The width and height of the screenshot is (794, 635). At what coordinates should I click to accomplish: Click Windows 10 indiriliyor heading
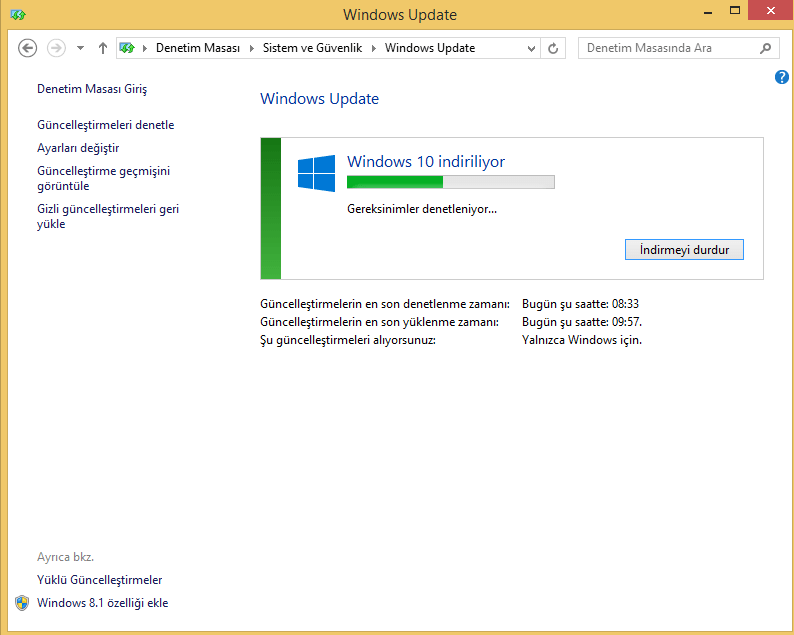pos(426,162)
